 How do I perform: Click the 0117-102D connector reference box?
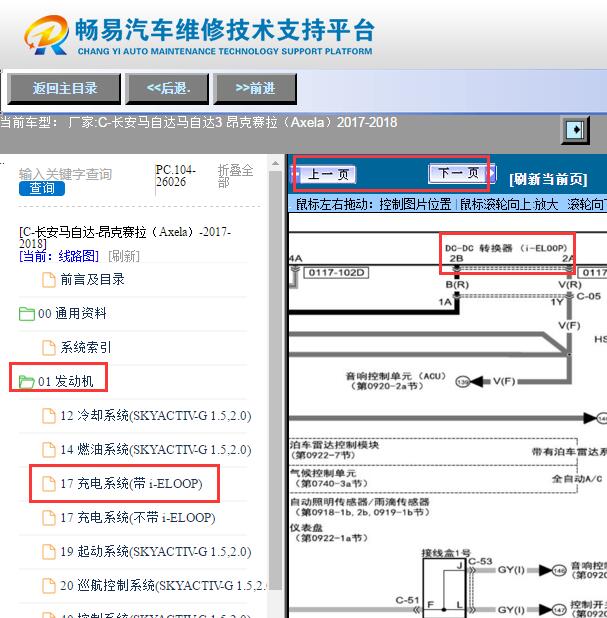point(336,272)
